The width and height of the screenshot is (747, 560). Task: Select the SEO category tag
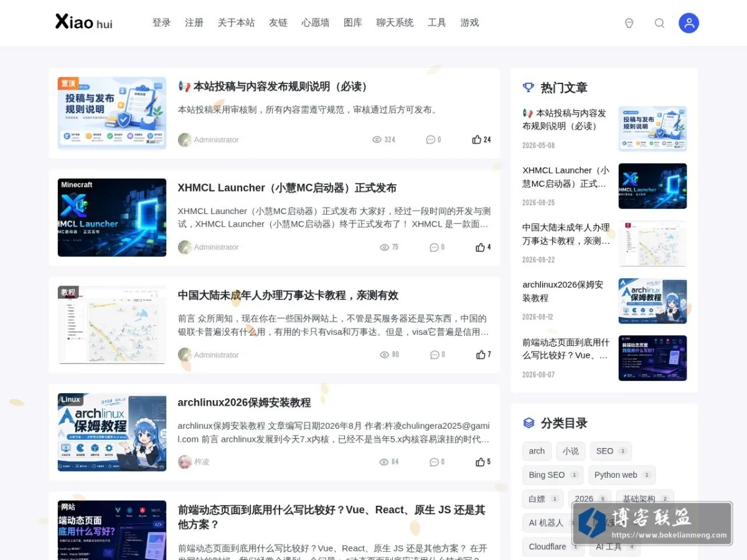pos(611,451)
